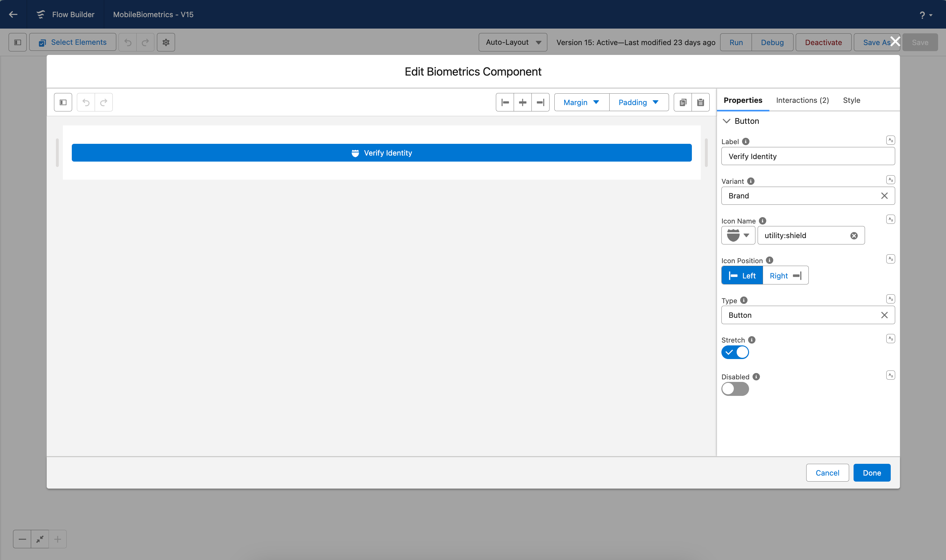Clear the utility:shield icon name
This screenshot has height=560, width=946.
(854, 236)
